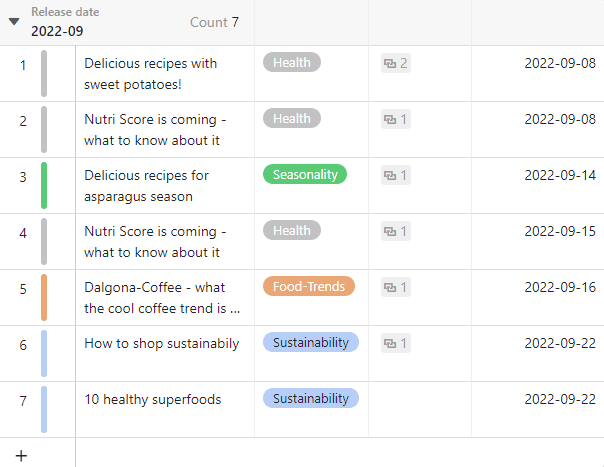
Task: Select the orange Food-Trends tag
Action: (x=309, y=287)
